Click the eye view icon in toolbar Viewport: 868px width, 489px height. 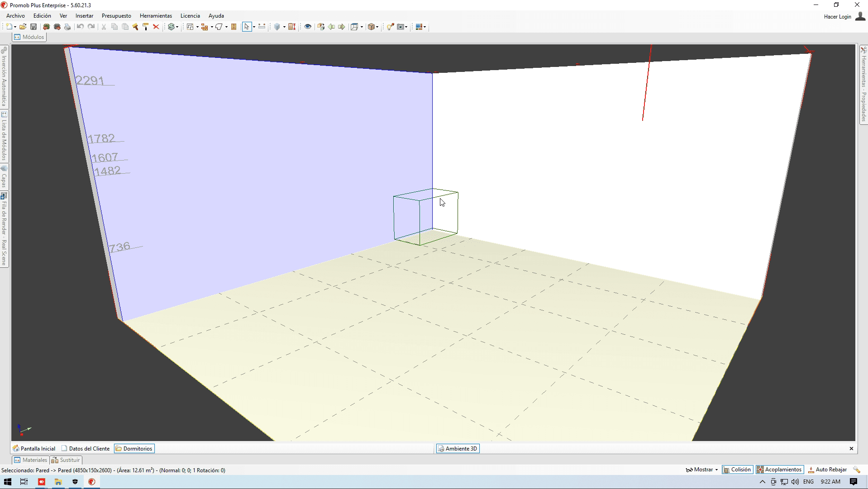[x=308, y=27]
